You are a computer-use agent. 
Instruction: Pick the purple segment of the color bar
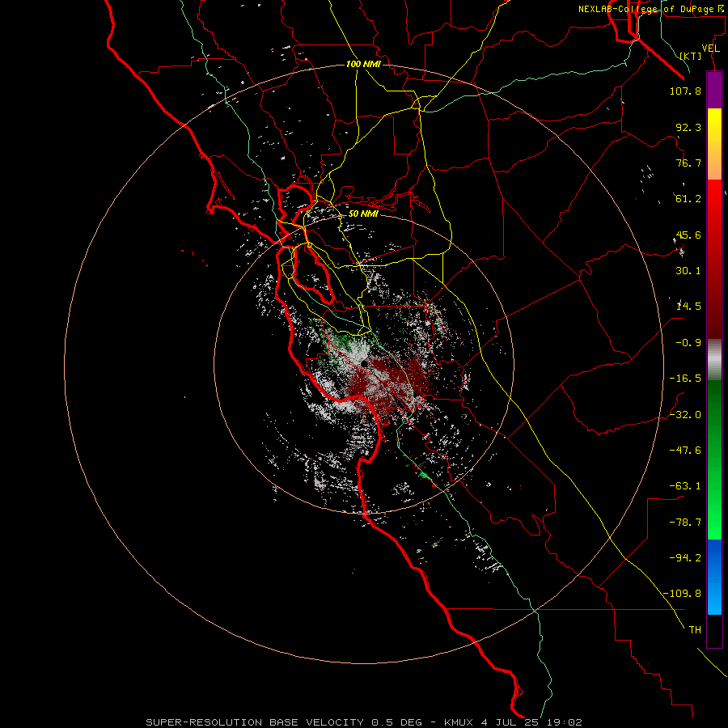pos(714,91)
